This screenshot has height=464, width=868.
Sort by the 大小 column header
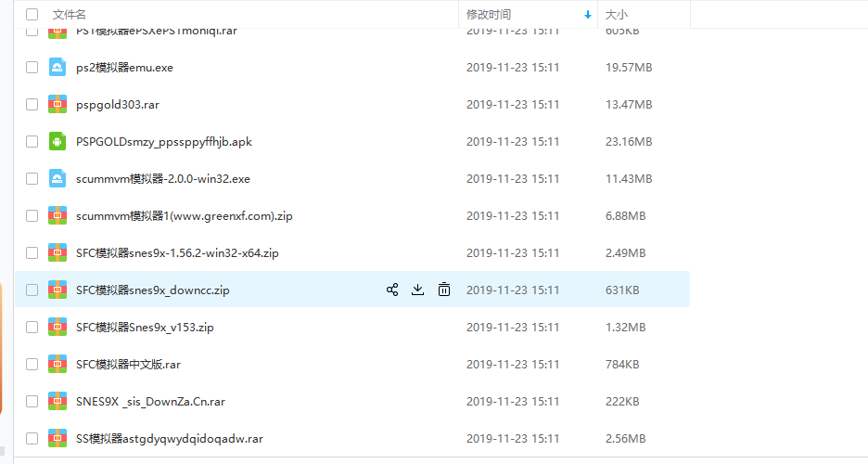616,15
